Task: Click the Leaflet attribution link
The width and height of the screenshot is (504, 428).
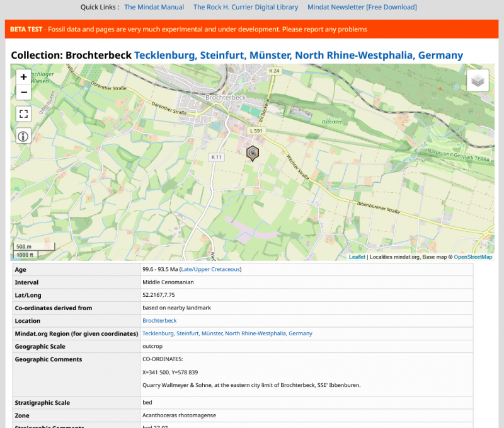Action: coord(357,257)
